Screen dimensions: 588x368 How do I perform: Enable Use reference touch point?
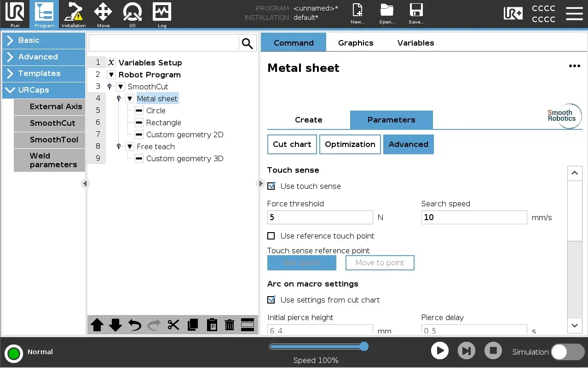tap(271, 236)
